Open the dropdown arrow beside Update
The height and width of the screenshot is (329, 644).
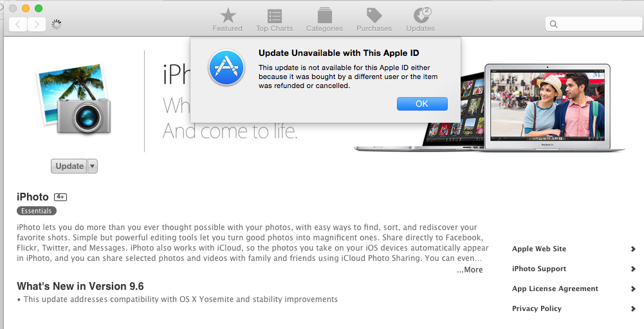[x=93, y=166]
